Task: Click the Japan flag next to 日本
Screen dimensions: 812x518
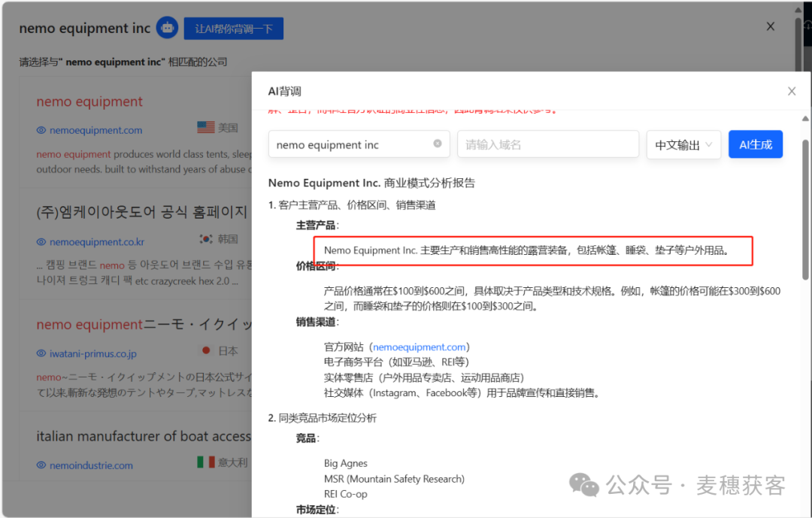Action: coord(205,350)
